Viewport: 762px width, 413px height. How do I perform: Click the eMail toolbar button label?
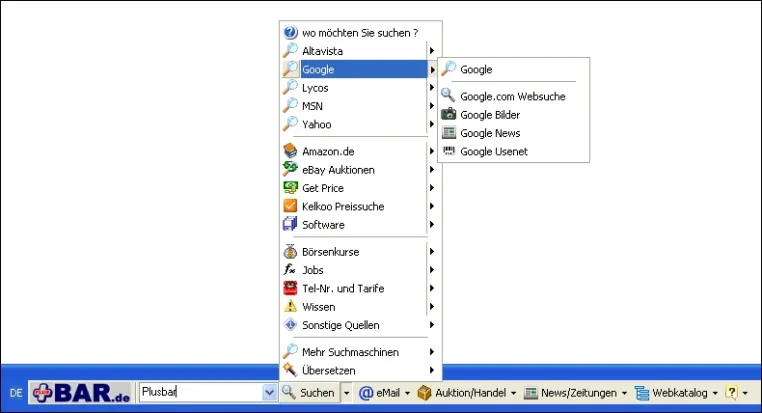388,393
